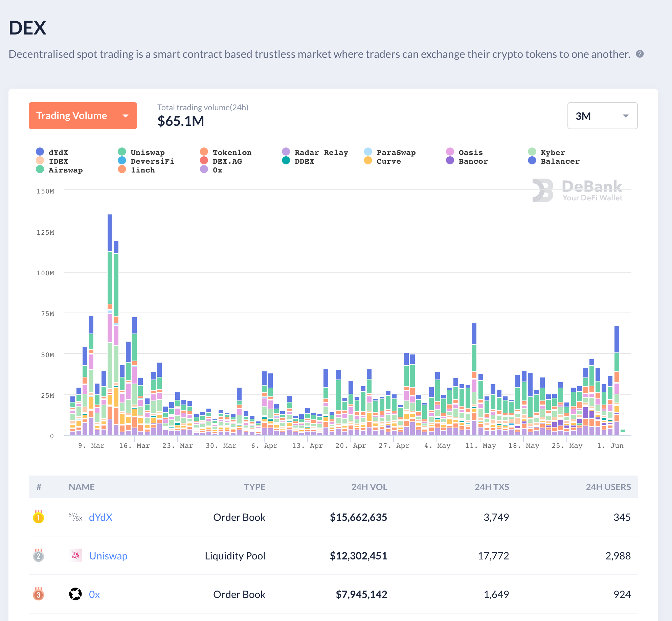Click the 1. Jun x-axis label

coord(610,445)
